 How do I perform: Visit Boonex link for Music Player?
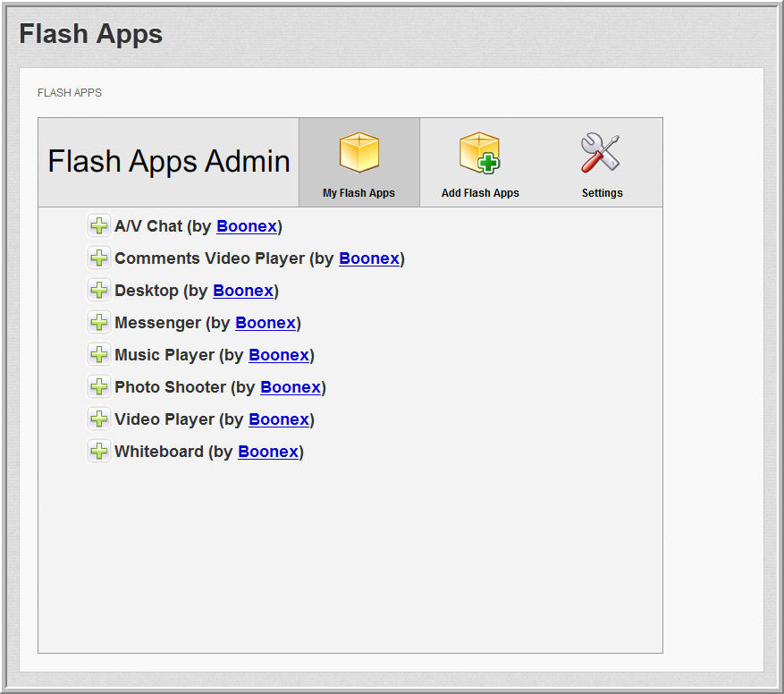point(279,356)
